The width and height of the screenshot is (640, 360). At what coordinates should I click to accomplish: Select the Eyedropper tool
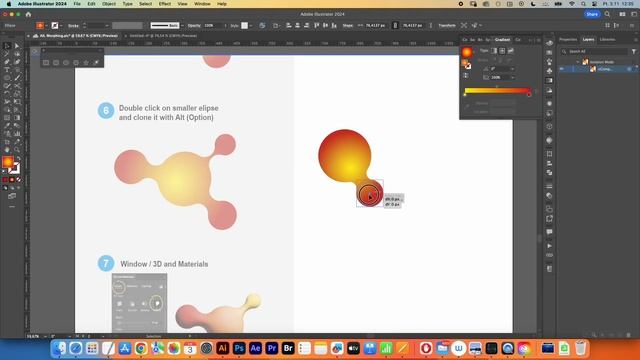(x=7, y=125)
